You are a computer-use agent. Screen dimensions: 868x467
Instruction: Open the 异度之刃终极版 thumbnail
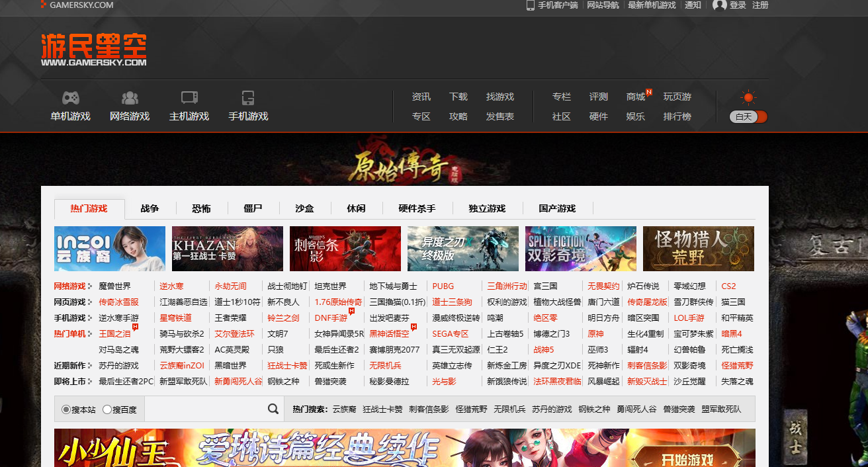click(x=463, y=249)
